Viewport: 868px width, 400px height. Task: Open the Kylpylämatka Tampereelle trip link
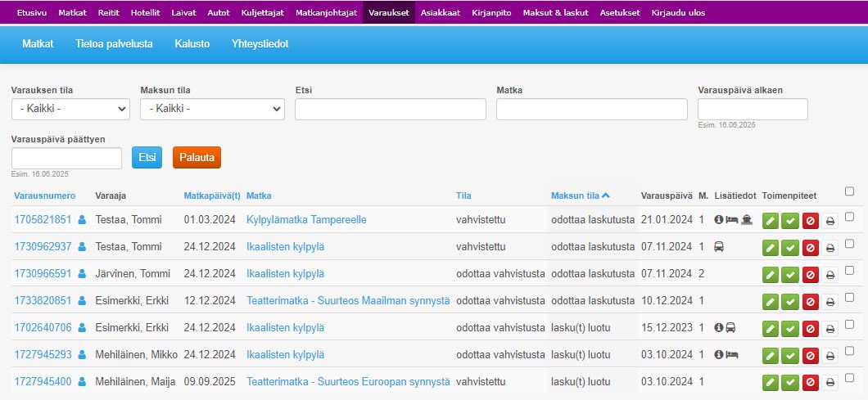coord(306,219)
